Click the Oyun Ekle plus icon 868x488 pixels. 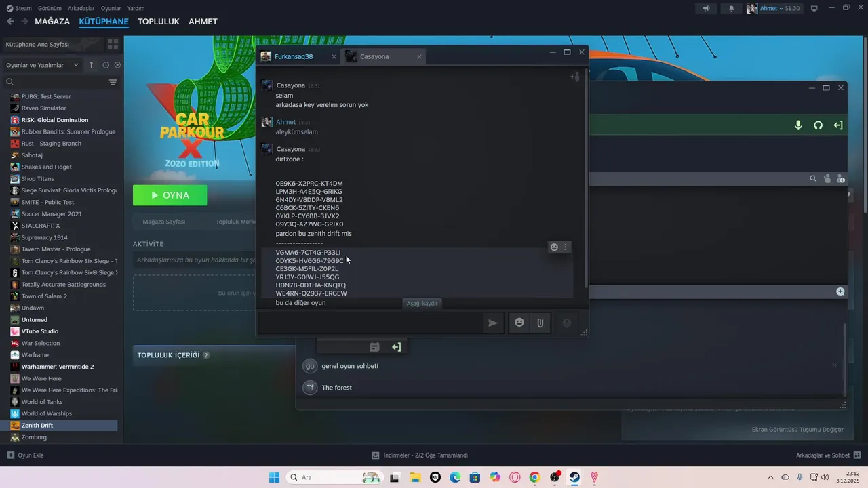[10, 455]
